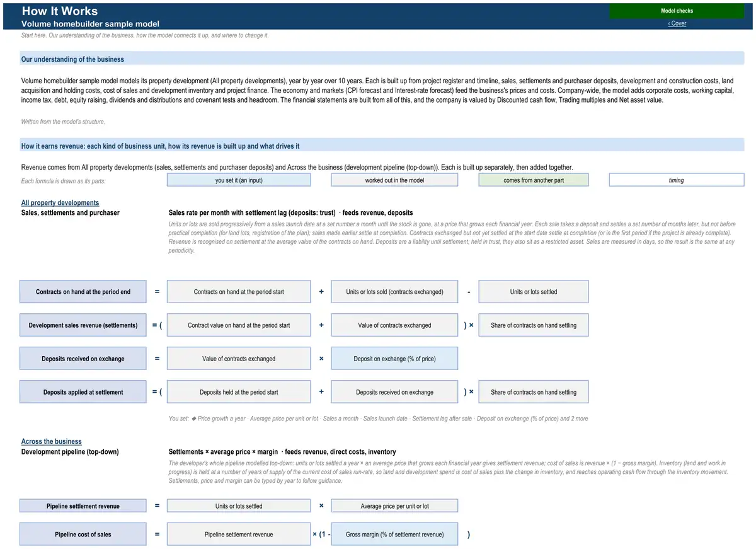Select the 'Deposits applied at settlement' box
The height and width of the screenshot is (549, 756).
pyautogui.click(x=83, y=392)
